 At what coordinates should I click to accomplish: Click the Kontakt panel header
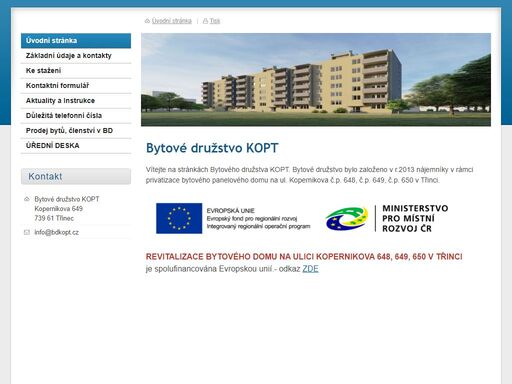click(76, 176)
